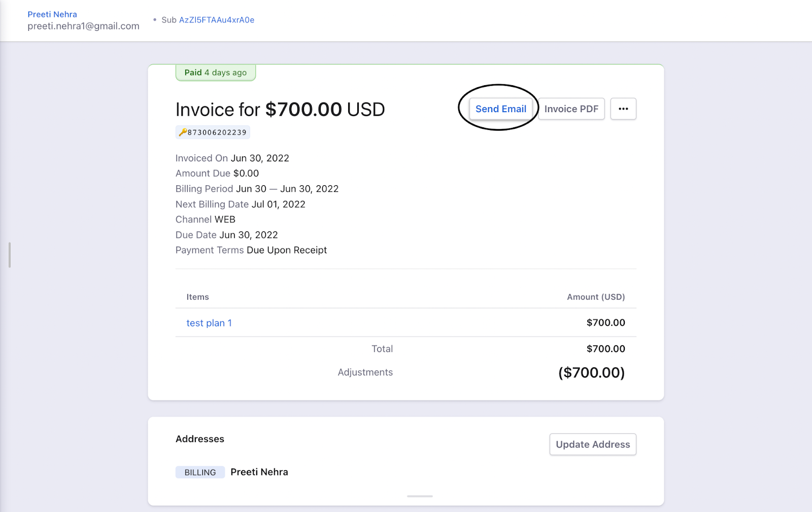This screenshot has width=812, height=512.
Task: Click the billing name Preeti Nehra in Addresses
Action: tap(259, 472)
